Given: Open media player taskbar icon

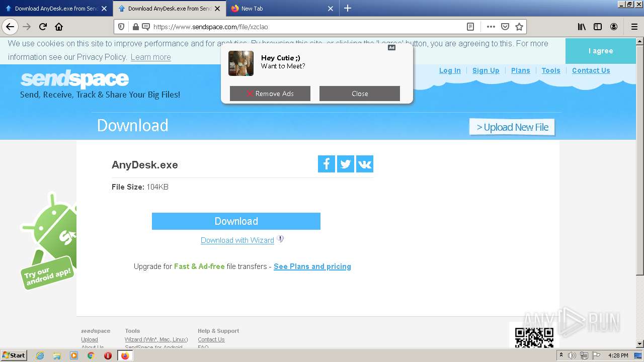Looking at the screenshot, I should [74, 355].
